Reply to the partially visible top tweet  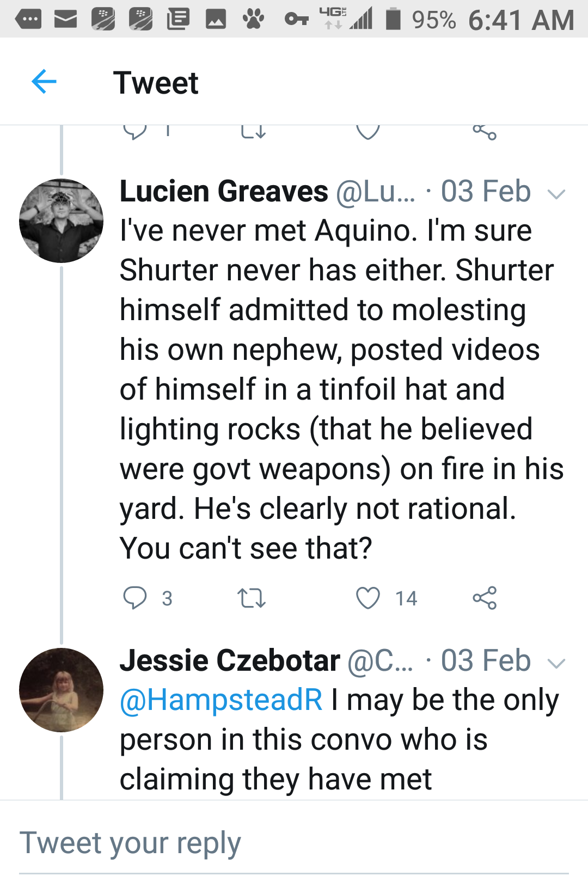tap(135, 132)
